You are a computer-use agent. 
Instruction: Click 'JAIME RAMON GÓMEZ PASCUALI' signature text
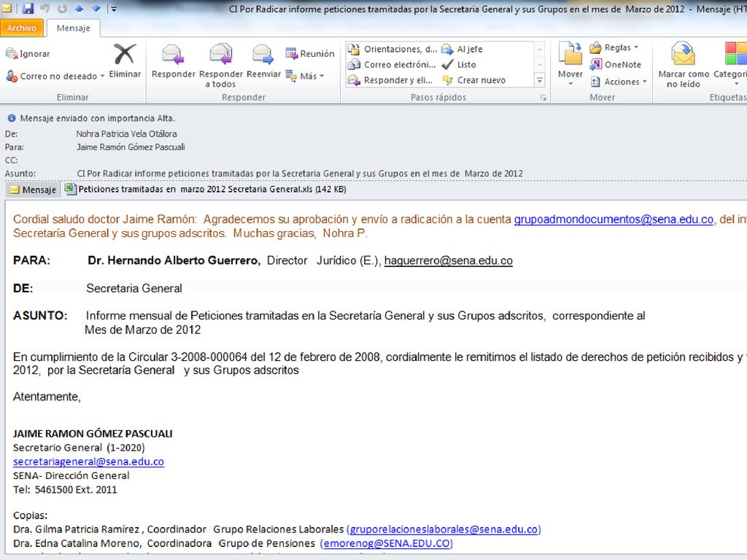click(x=93, y=433)
